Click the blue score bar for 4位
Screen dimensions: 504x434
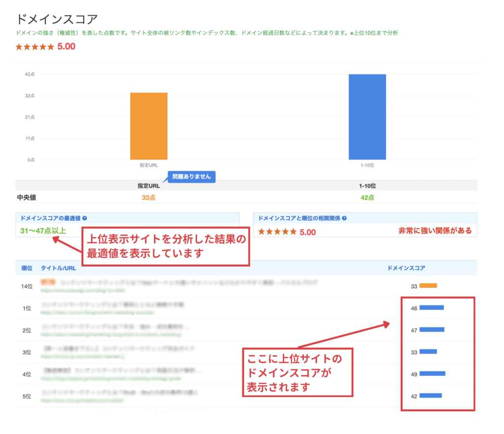tap(432, 374)
